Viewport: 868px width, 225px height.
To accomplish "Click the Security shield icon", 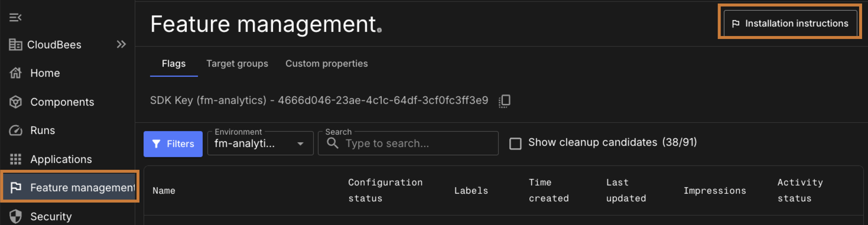I will coord(15,216).
